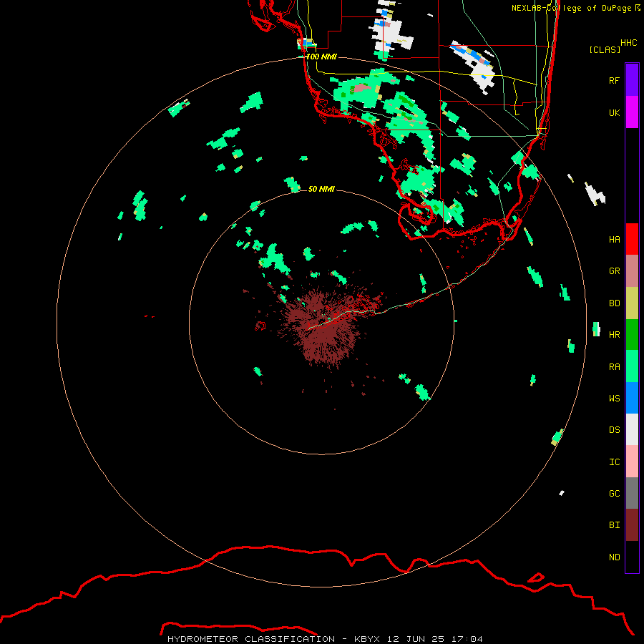Image resolution: width=644 pixels, height=644 pixels.
Task: Click the WS blue legend swatch
Action: pos(632,398)
